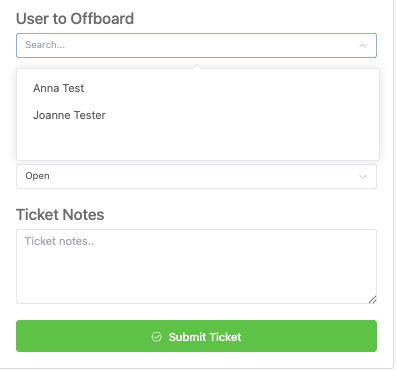Click the Ticket notes.. placeholder text
The width and height of the screenshot is (396, 370).
59,241
